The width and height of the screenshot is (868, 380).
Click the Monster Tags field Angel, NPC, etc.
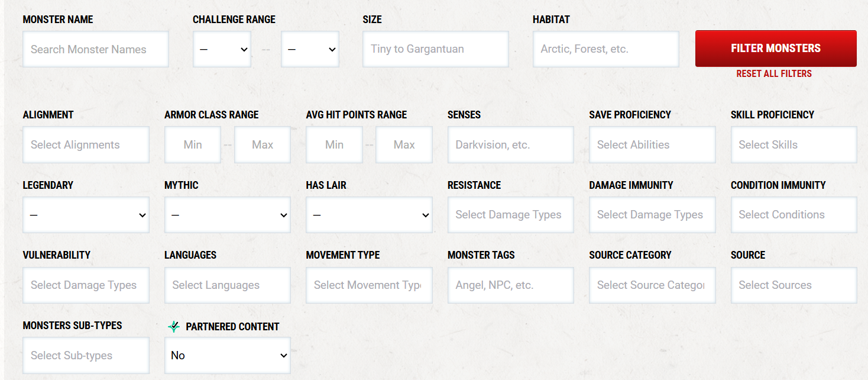510,285
